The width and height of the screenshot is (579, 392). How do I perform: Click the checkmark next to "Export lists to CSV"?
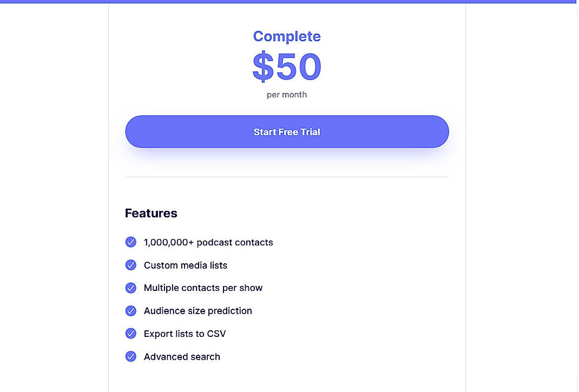pos(131,334)
